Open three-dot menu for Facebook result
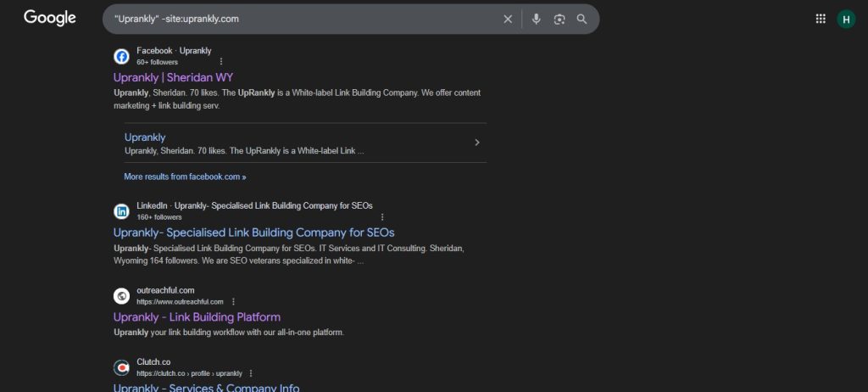The height and width of the screenshot is (392, 868). (221, 62)
